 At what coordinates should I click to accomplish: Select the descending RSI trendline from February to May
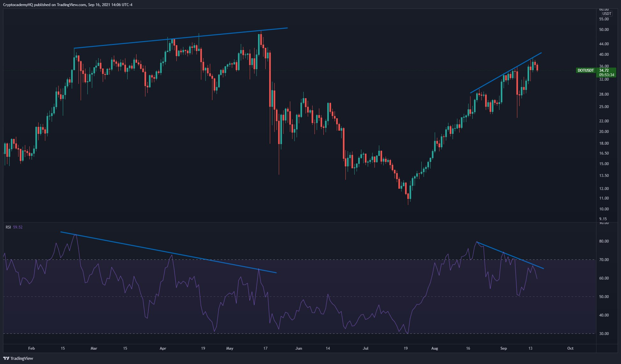tap(168, 252)
